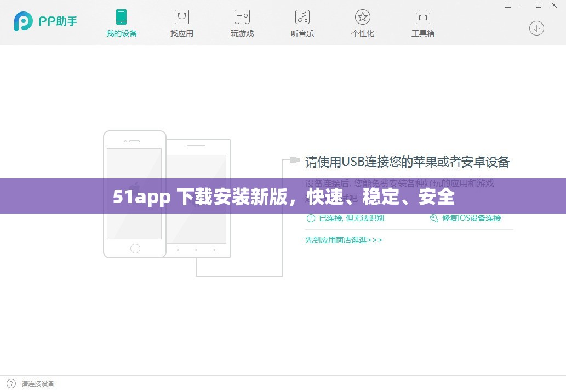Click the iPhone illustration
566x392 pixels.
click(135, 194)
